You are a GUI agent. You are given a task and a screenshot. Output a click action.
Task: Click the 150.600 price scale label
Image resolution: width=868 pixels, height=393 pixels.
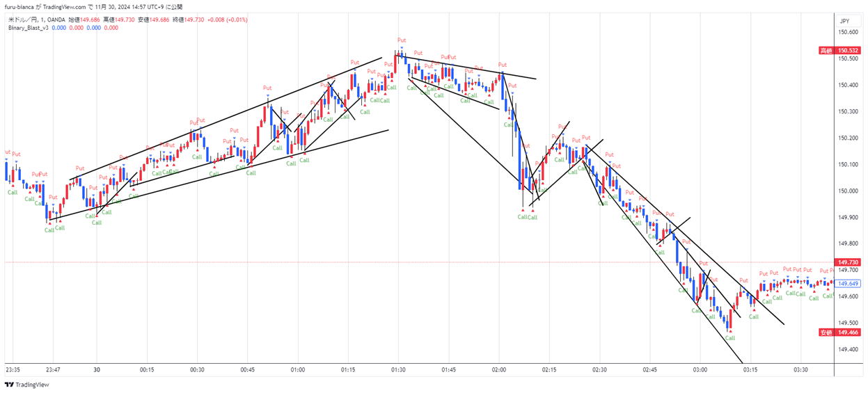pyautogui.click(x=847, y=32)
